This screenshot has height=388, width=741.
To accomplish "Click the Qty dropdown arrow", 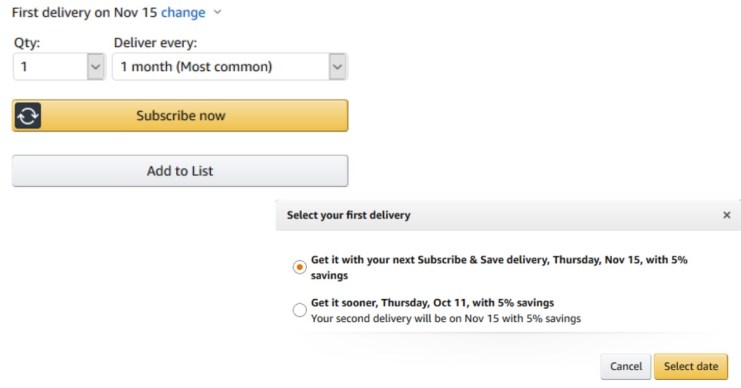I will tap(95, 67).
